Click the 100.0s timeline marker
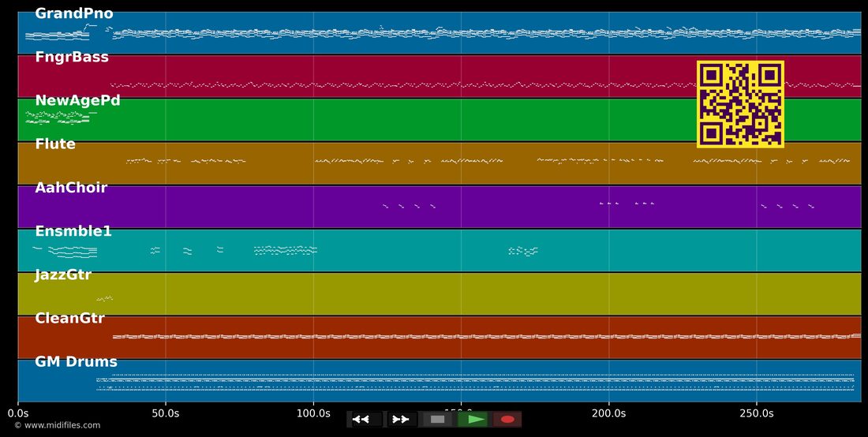 [x=313, y=413]
